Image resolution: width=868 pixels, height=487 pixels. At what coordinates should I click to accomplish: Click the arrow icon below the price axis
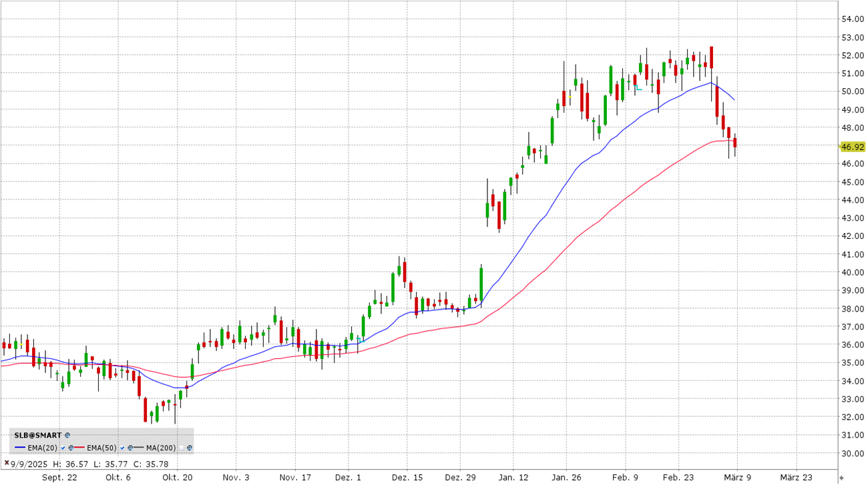(x=841, y=478)
